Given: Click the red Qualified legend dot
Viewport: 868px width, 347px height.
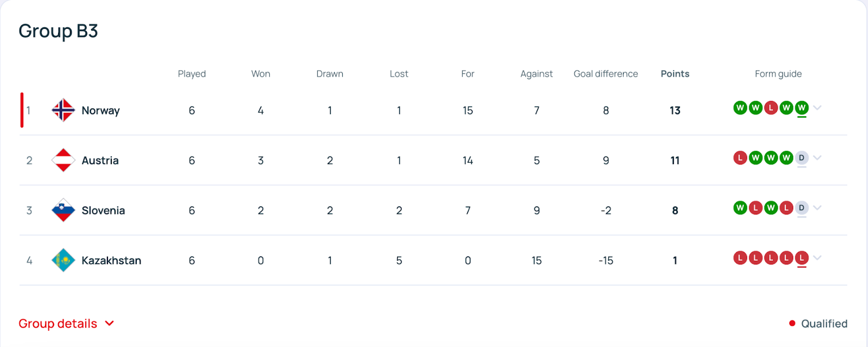Looking at the screenshot, I should point(792,324).
